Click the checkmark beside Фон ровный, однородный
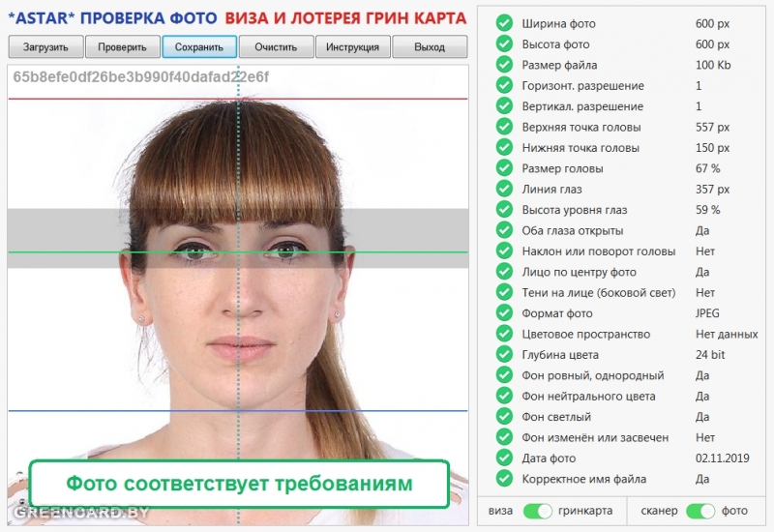This screenshot has width=774, height=532. 504,375
